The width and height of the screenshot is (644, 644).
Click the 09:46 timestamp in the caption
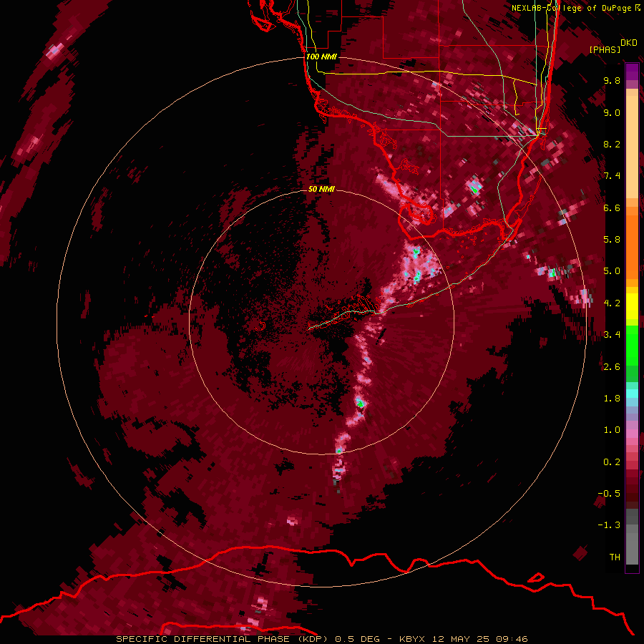[x=512, y=639]
